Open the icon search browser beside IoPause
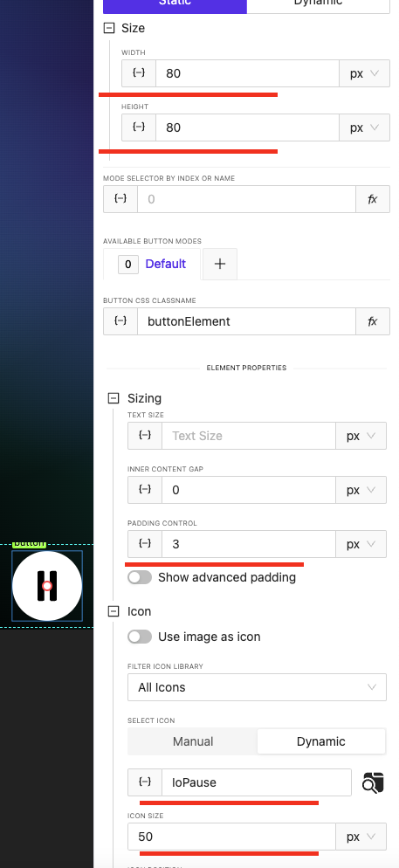Image resolution: width=399 pixels, height=868 pixels. [373, 782]
